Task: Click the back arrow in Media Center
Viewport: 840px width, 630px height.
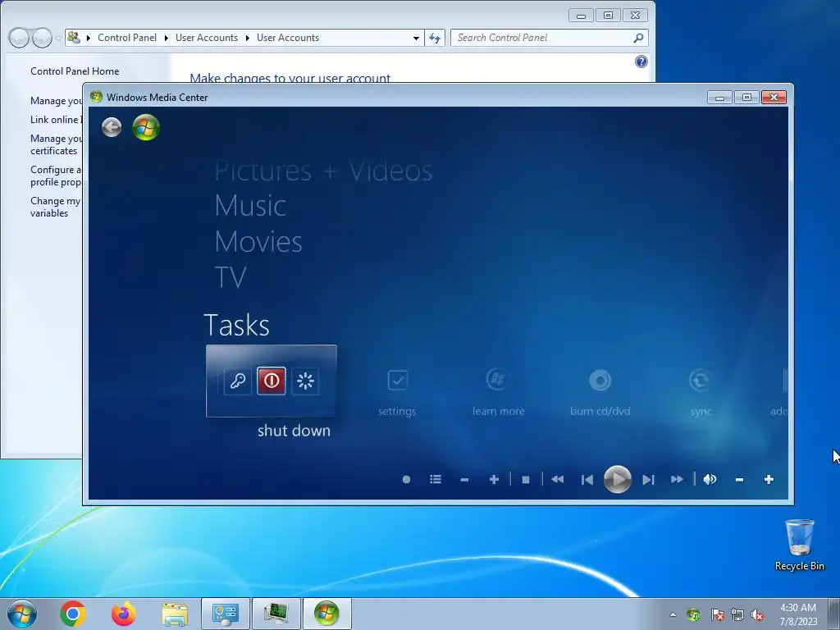Action: point(112,127)
